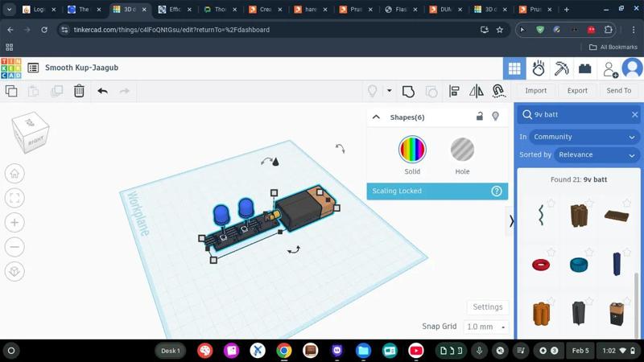Click the 9v batt search field
The height and width of the screenshot is (362, 644).
click(579, 114)
